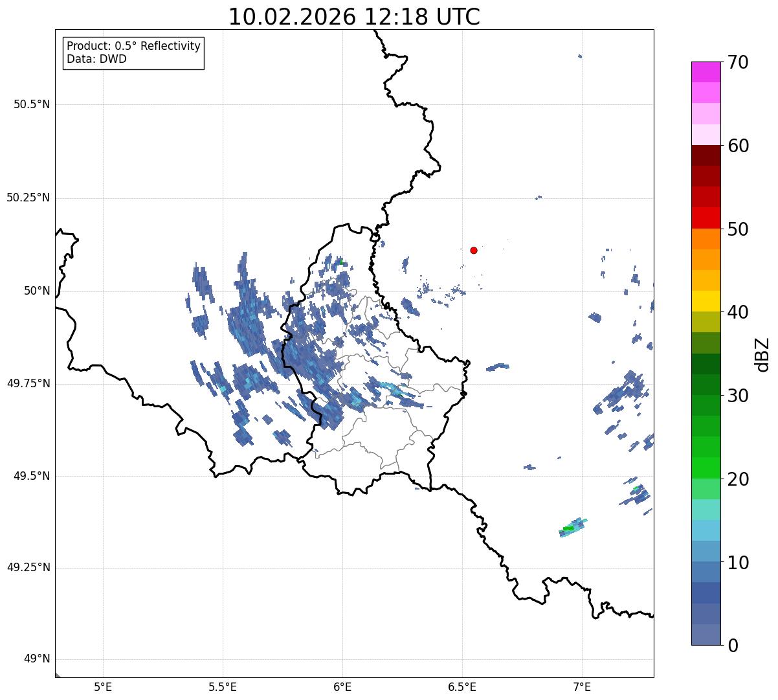Click the latitude label 50°N

tap(37, 291)
